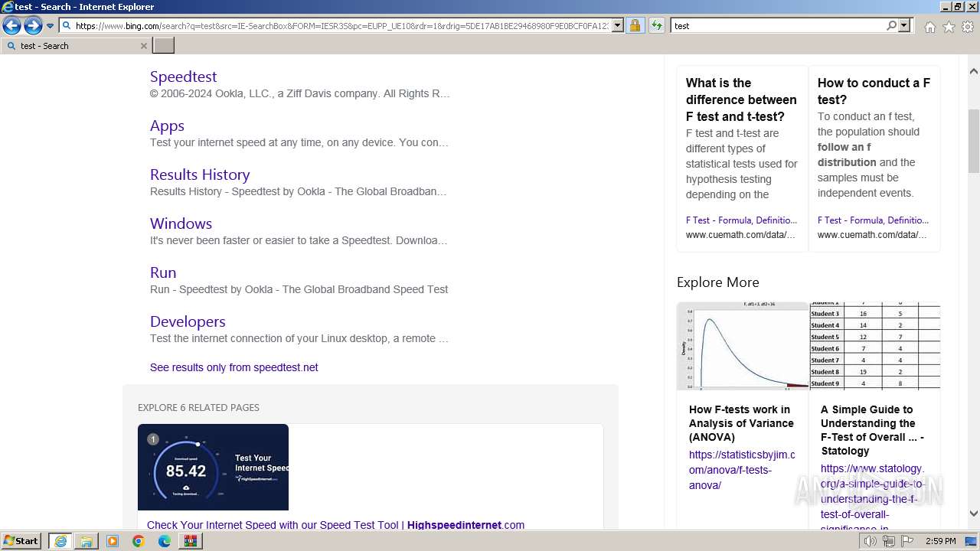Open the Results History link
980x551 pixels.
tap(200, 174)
